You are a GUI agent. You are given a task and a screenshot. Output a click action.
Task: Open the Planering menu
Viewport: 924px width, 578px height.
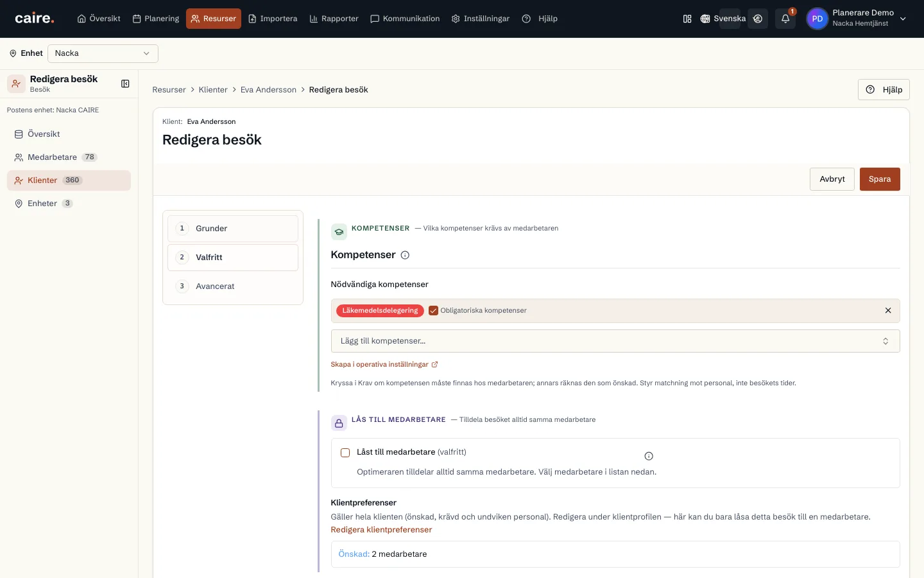(156, 19)
